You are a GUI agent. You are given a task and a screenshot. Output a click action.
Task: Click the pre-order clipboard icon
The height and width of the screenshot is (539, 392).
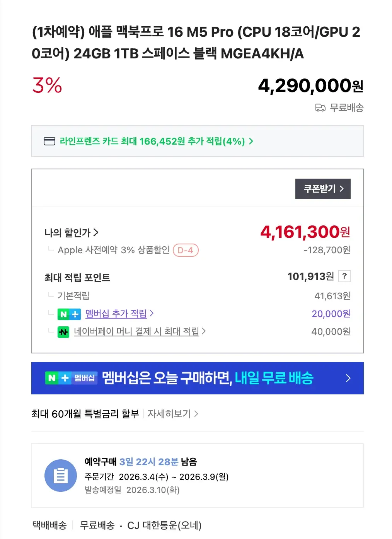[60, 476]
